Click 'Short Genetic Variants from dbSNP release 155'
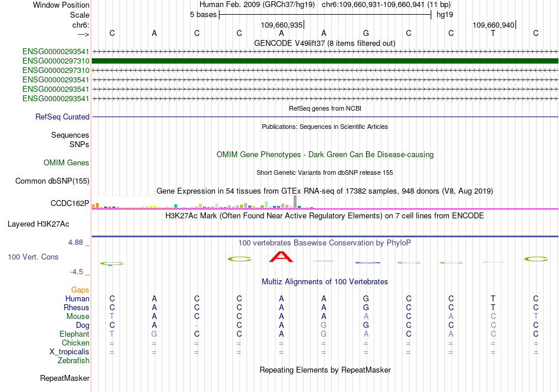Image resolution: width=559 pixels, height=392 pixels. [x=325, y=172]
